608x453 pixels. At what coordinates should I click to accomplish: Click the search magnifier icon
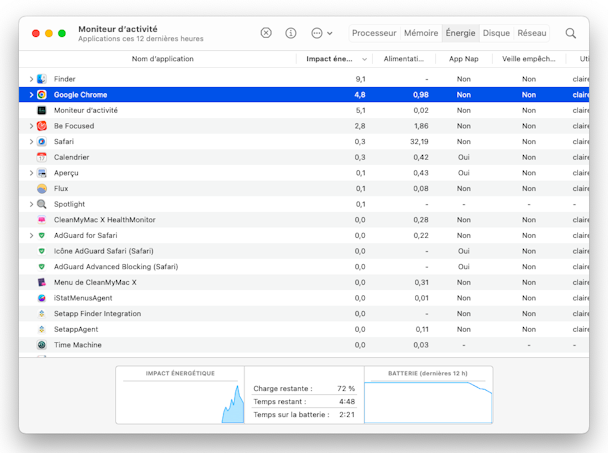(x=570, y=33)
